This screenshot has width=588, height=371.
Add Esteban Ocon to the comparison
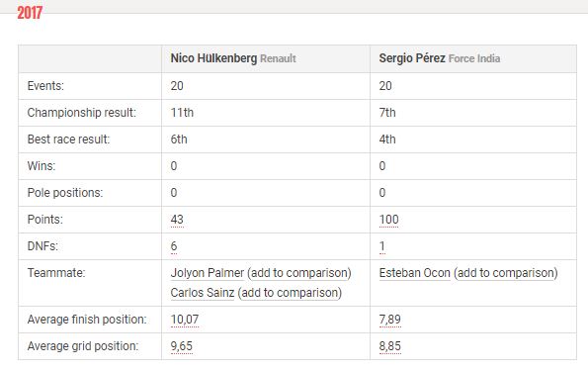506,273
